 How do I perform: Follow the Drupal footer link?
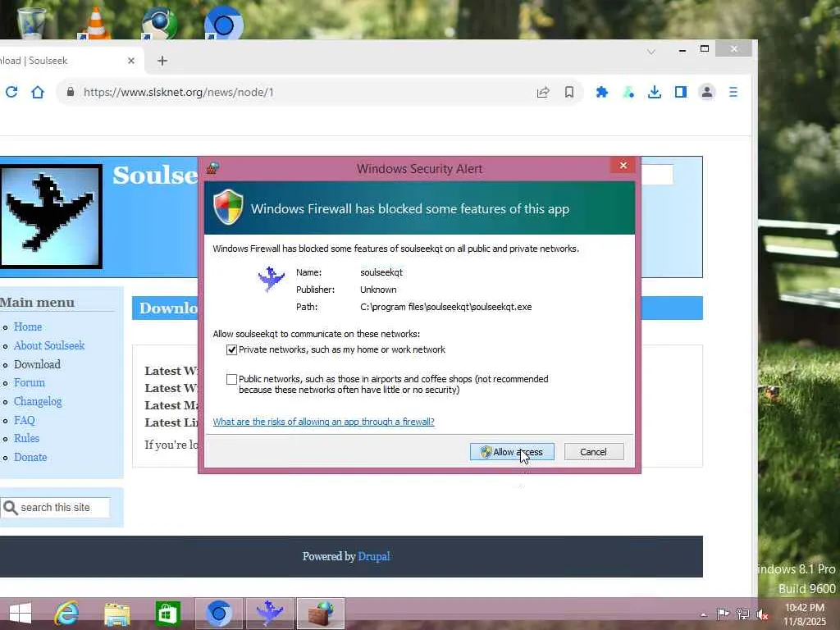pos(374,556)
